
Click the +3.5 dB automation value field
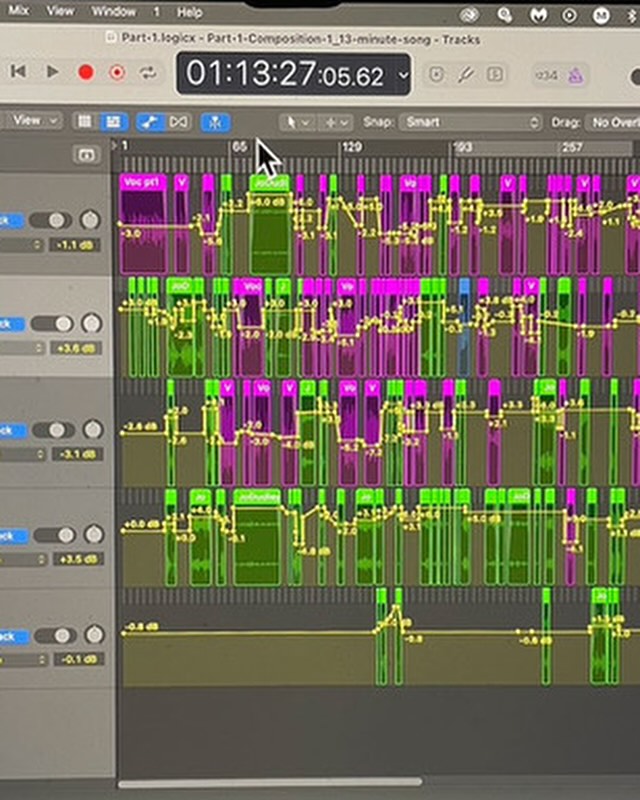coord(78,559)
